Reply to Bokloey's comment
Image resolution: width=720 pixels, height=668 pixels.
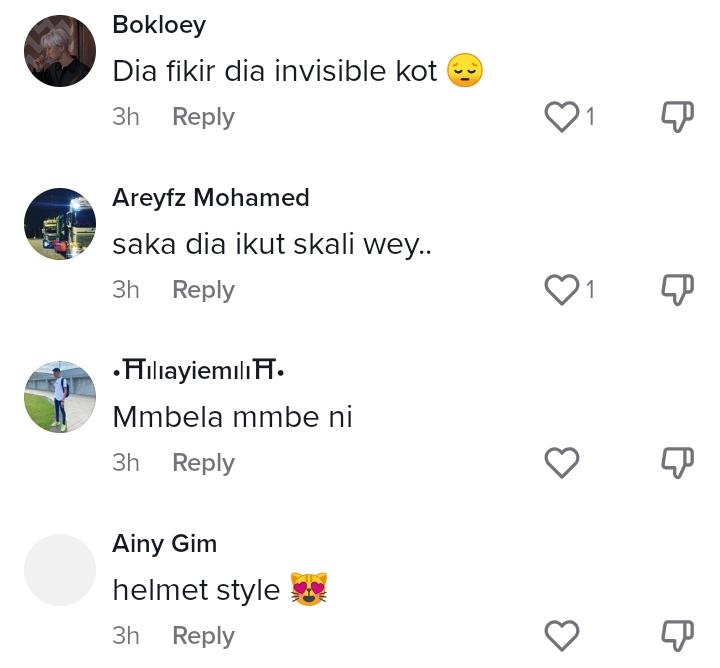coord(203,117)
